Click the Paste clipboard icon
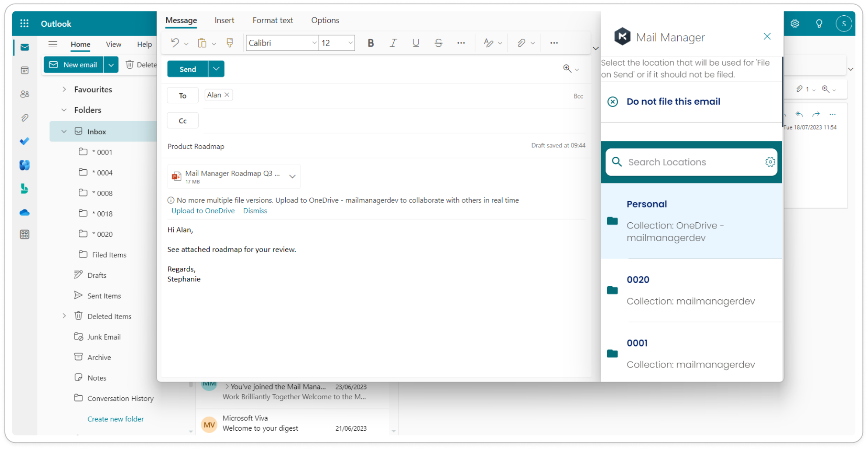The height and width of the screenshot is (449, 868). tap(202, 43)
